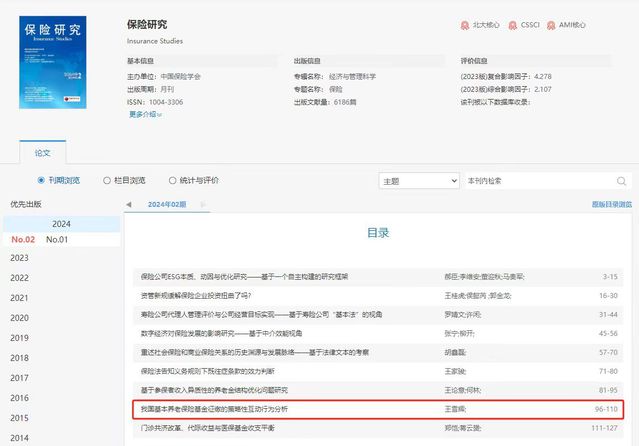Select the 刊期浏览 radio button

[x=41, y=181]
